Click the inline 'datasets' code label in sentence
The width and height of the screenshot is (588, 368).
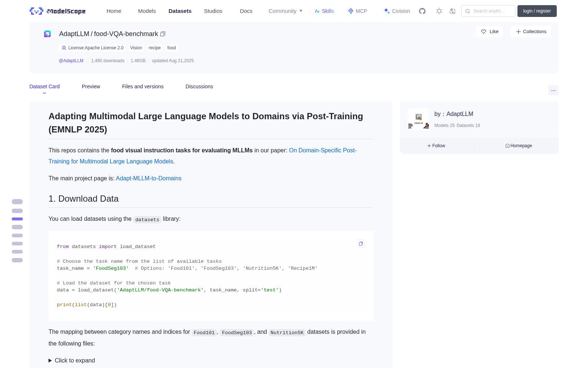pyautogui.click(x=147, y=219)
